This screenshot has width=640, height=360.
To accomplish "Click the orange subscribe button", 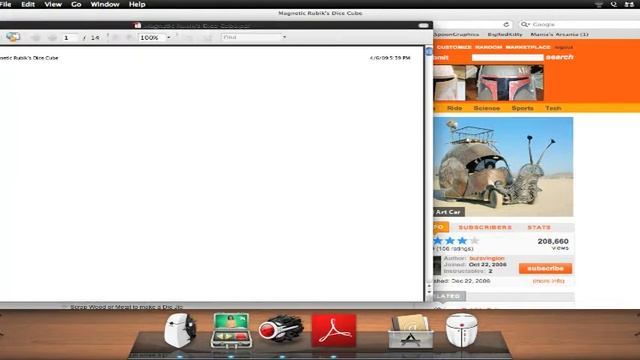I will coord(545,268).
